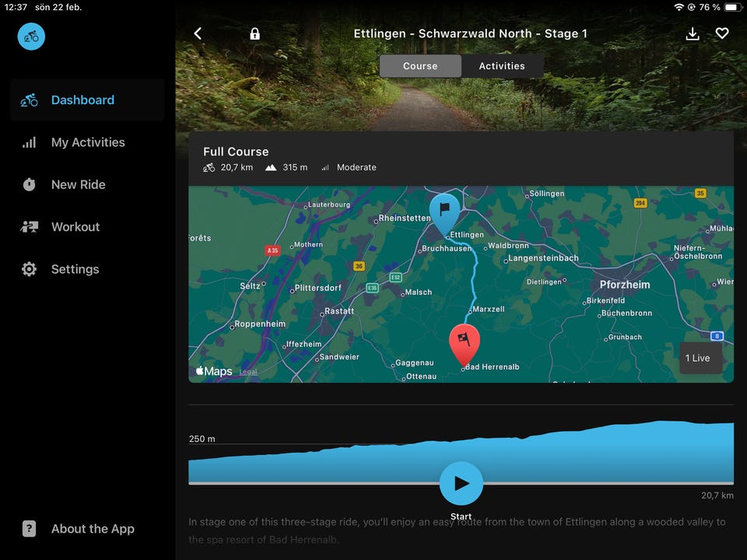
Task: Open the 1 Live riders badge
Action: (700, 358)
